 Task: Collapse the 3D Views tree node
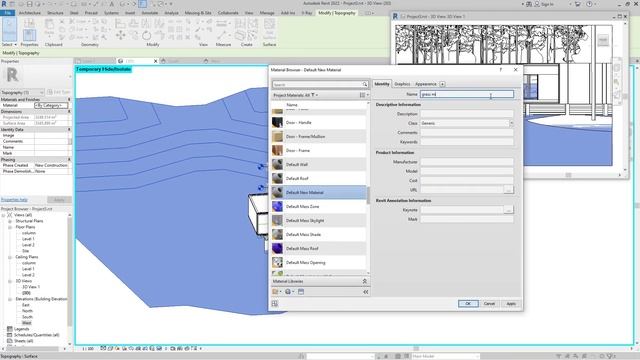[10, 281]
